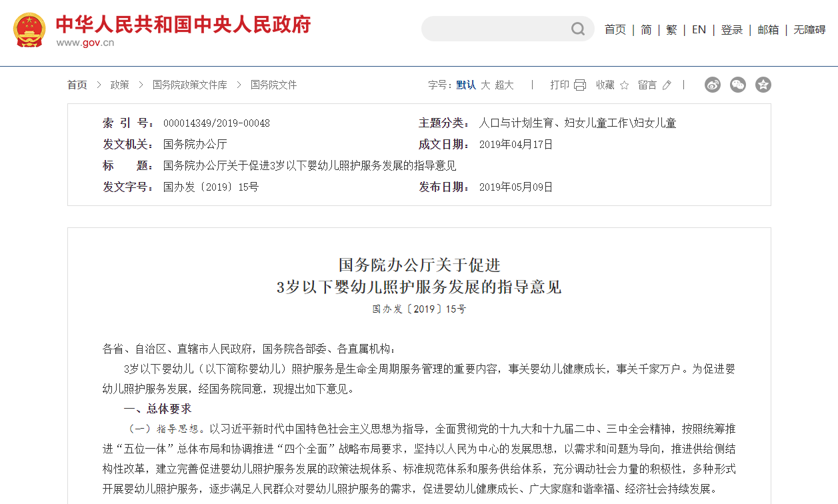Click the pencil icon beside 留言
This screenshot has width=838, height=504.
(667, 85)
